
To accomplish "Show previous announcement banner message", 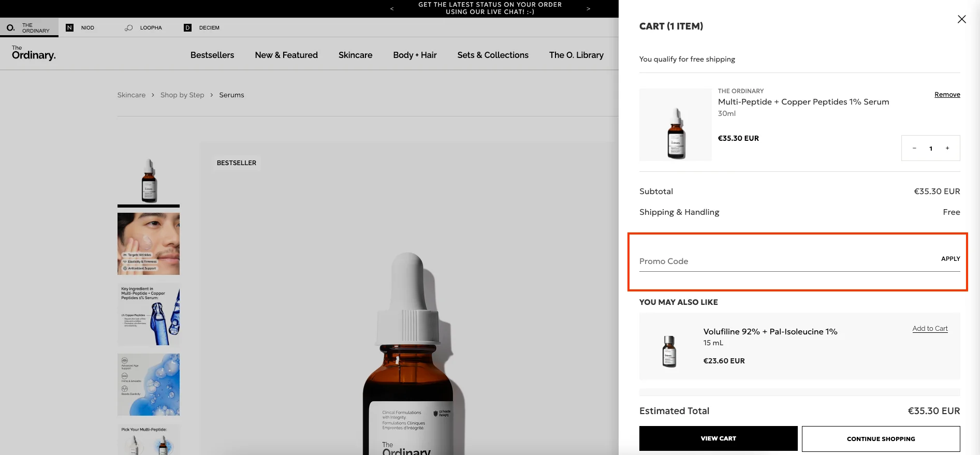I will point(392,8).
